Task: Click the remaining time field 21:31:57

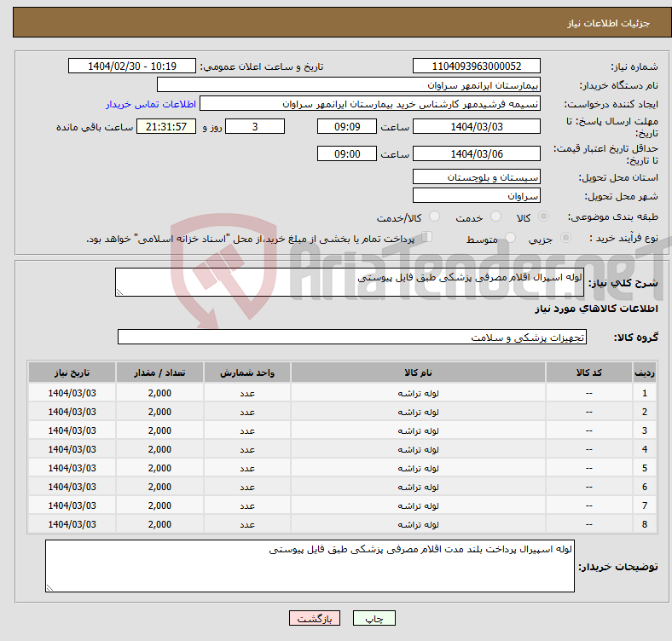Action: [x=165, y=126]
